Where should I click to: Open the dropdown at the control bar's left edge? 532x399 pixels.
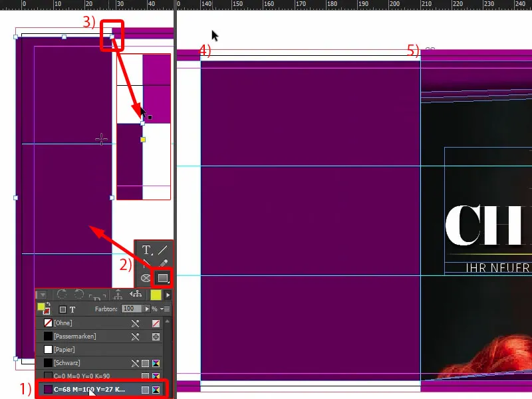pyautogui.click(x=43, y=295)
